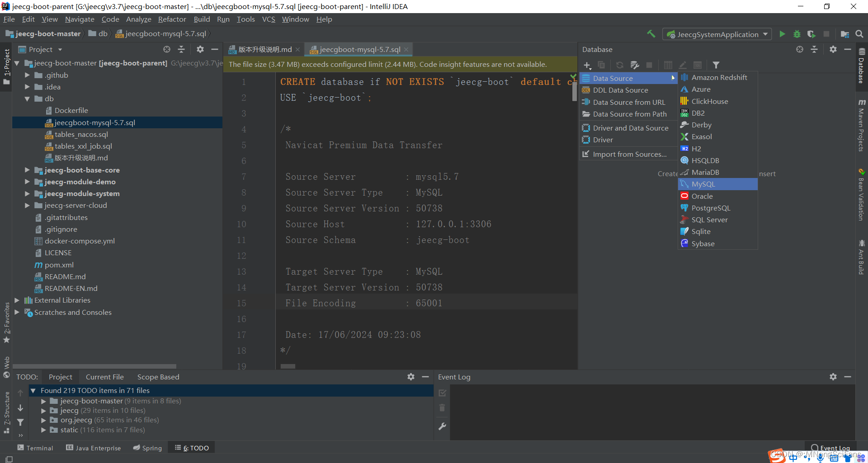
Task: Select PostgreSQL in the data source list
Action: click(x=717, y=208)
